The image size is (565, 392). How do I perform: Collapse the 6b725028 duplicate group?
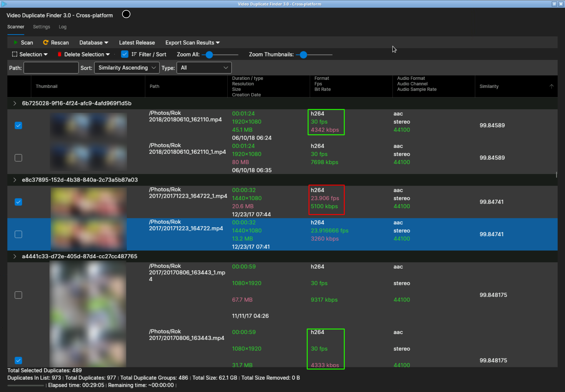point(15,103)
